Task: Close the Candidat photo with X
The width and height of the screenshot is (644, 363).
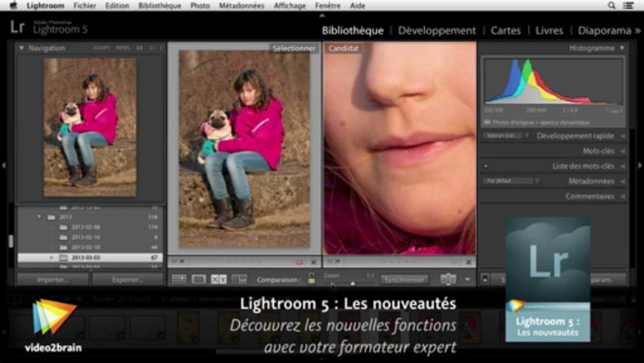Action: click(x=469, y=262)
